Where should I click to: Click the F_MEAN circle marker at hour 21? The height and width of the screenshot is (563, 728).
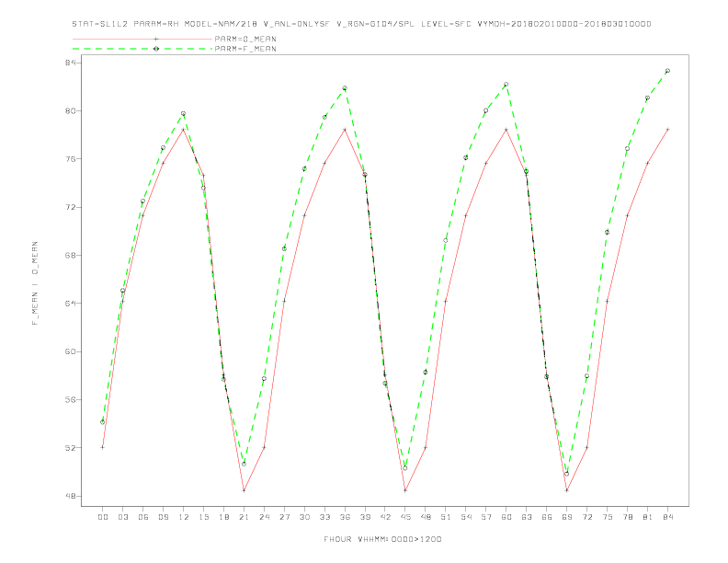[244, 464]
